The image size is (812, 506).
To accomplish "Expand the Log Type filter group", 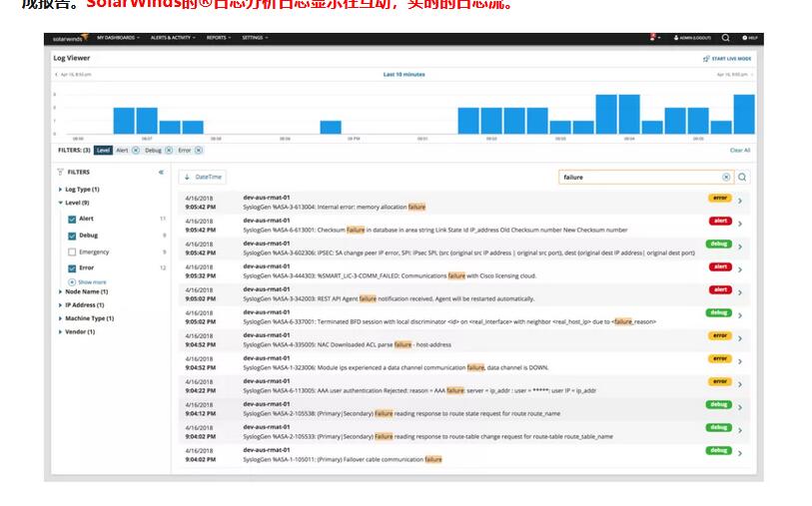I will (61, 189).
